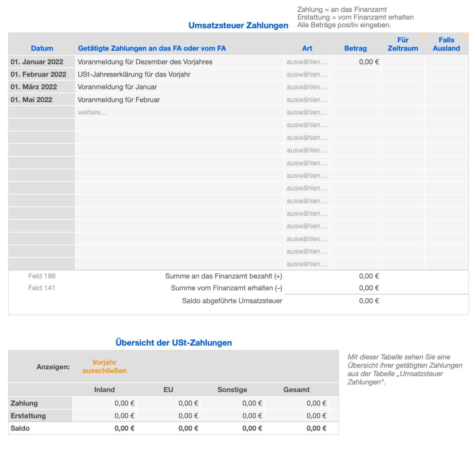The width and height of the screenshot is (476, 449).
Task: Click the Datum column header
Action: [x=42, y=48]
